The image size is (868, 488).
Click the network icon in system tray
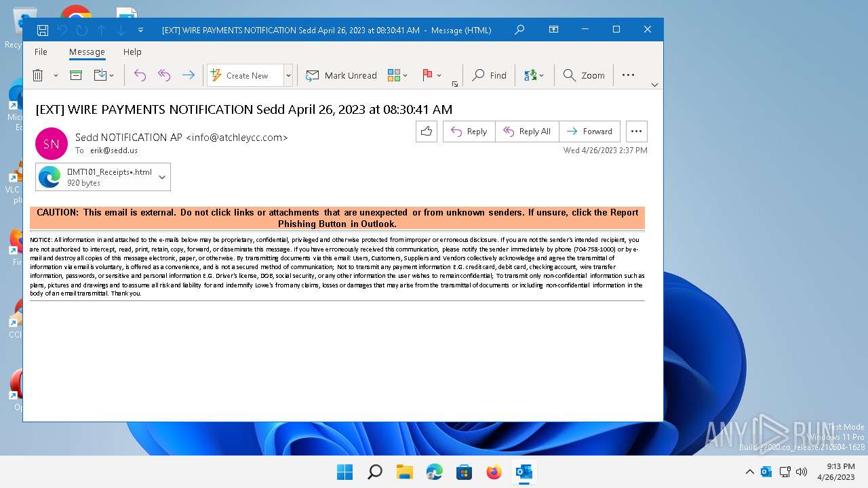coord(785,472)
